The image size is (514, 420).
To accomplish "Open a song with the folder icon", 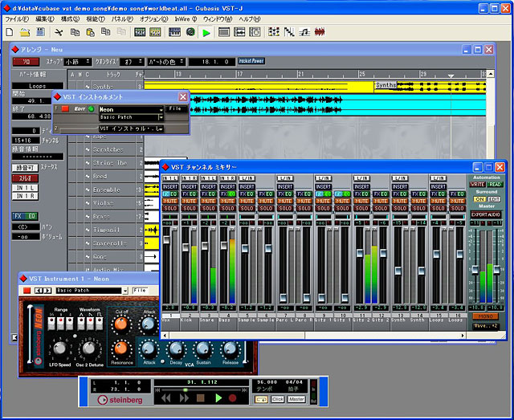I will click(x=25, y=32).
